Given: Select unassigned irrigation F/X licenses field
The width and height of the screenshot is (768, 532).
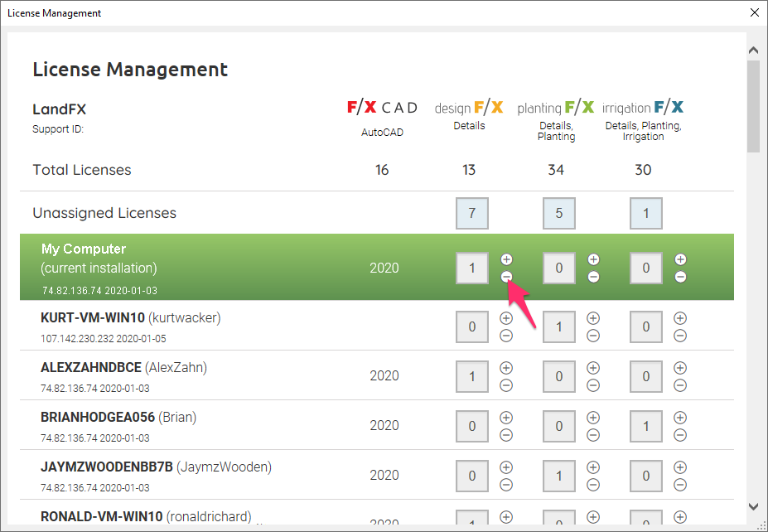Looking at the screenshot, I should coord(646,213).
